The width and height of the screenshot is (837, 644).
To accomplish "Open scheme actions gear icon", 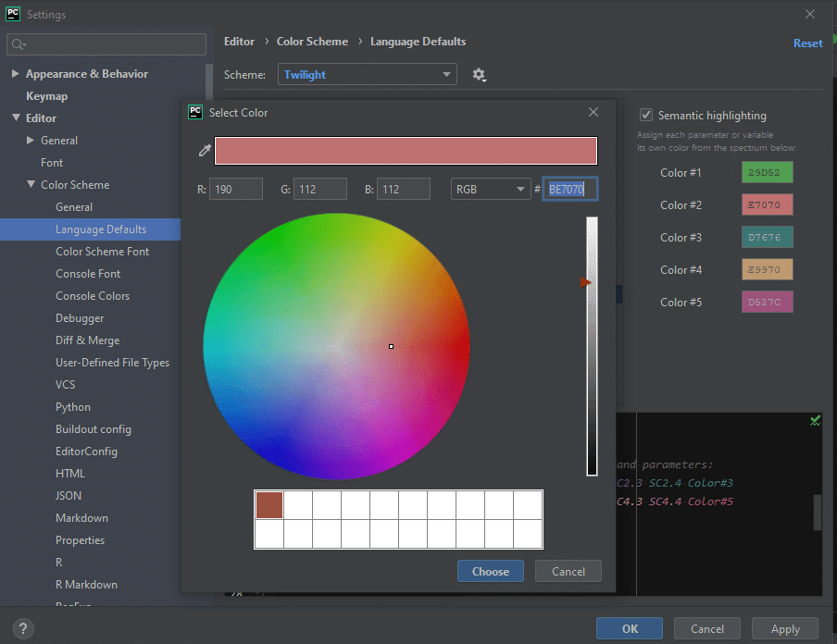I will point(479,75).
